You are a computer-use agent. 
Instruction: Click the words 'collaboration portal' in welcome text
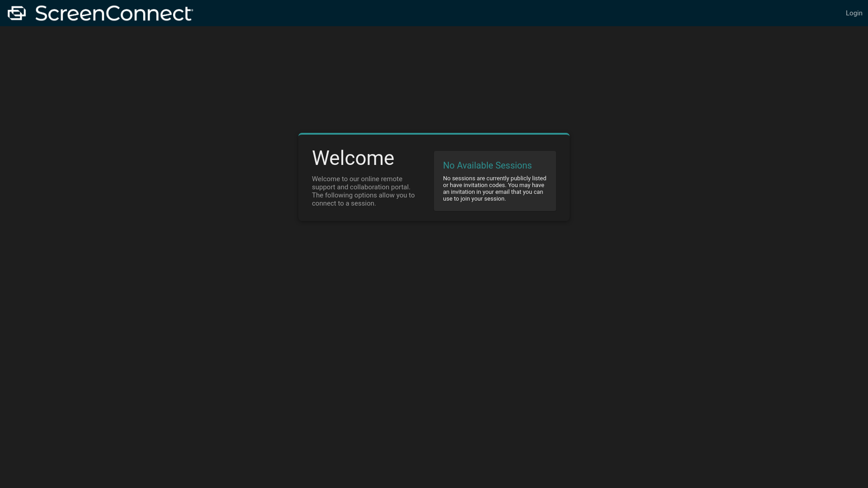point(379,187)
